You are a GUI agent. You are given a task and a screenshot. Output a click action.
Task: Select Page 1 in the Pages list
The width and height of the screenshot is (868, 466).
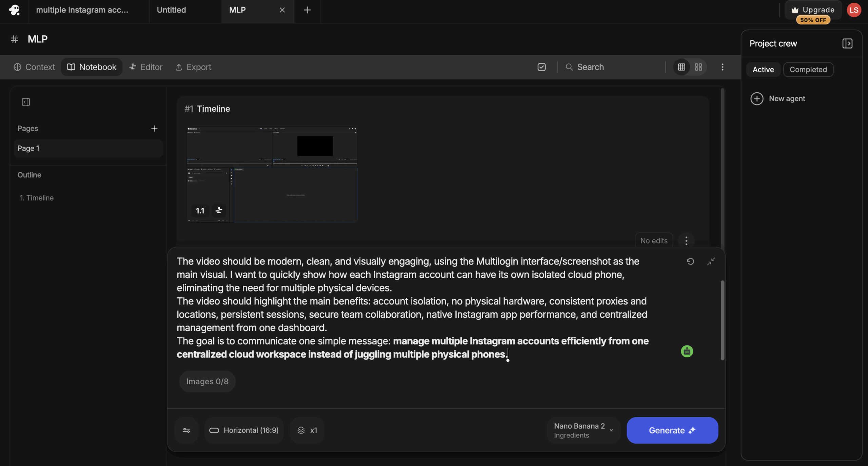tap(88, 148)
